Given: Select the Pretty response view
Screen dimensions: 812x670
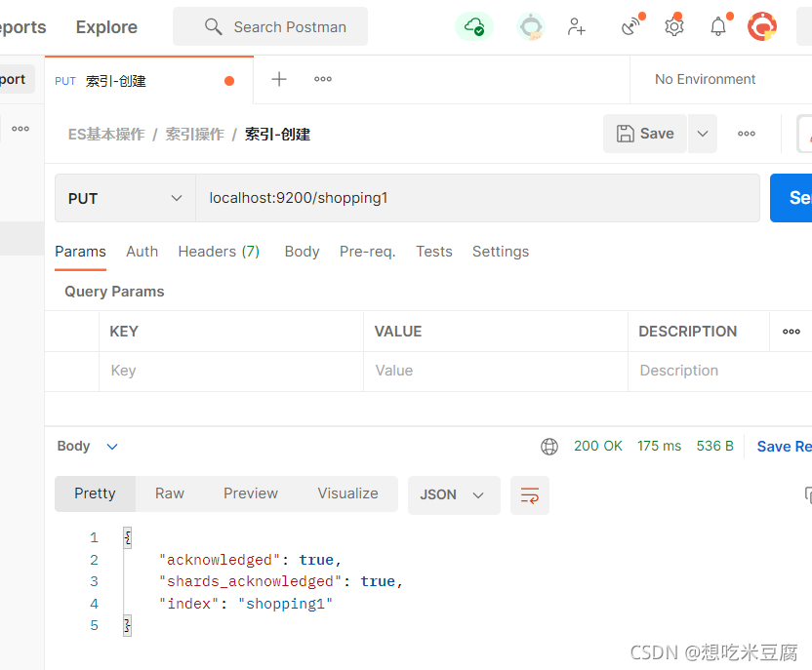Looking at the screenshot, I should [95, 493].
